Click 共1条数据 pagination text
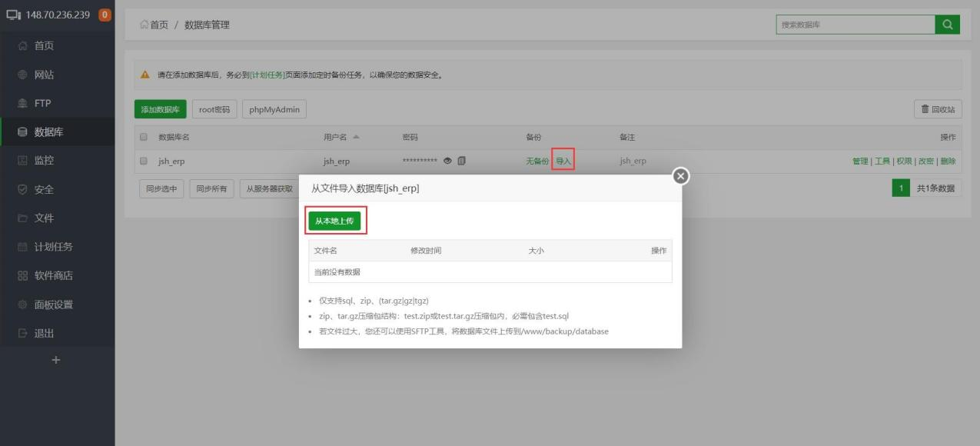980x446 pixels. [x=935, y=189]
